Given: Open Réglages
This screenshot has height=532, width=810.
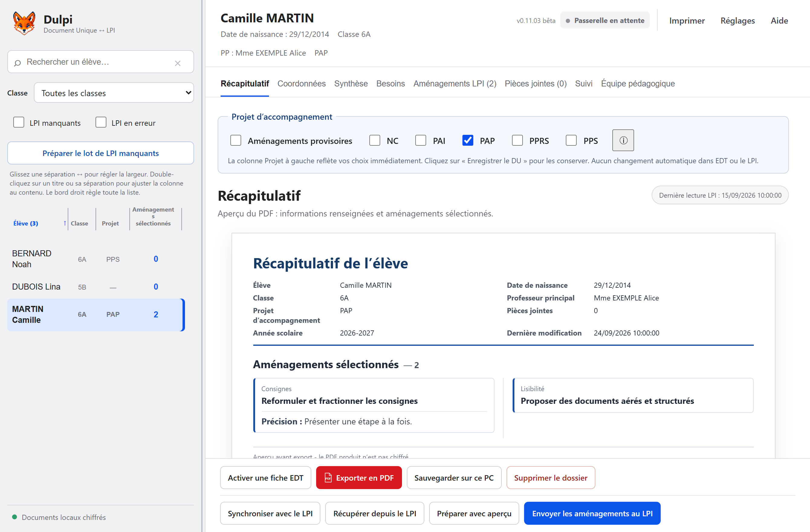Looking at the screenshot, I should pyautogui.click(x=737, y=21).
